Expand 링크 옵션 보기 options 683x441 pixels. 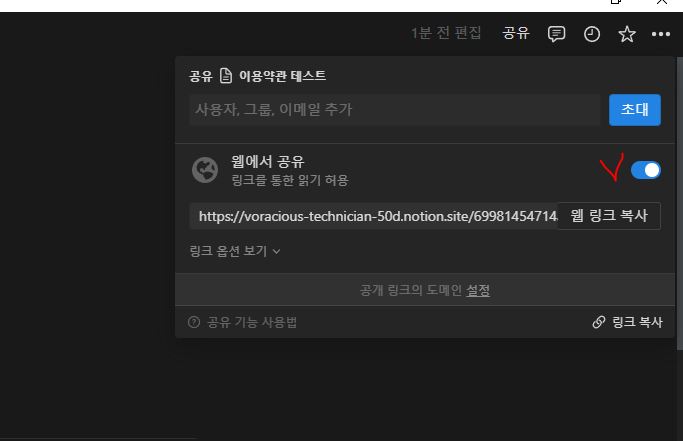pos(235,251)
